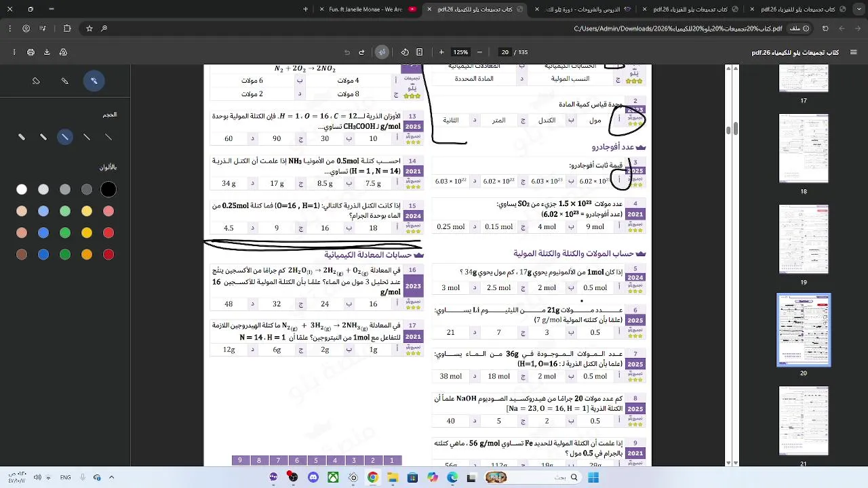Viewport: 868px width, 488px height.
Task: Choose the thinnest pen size
Action: coord(108,137)
